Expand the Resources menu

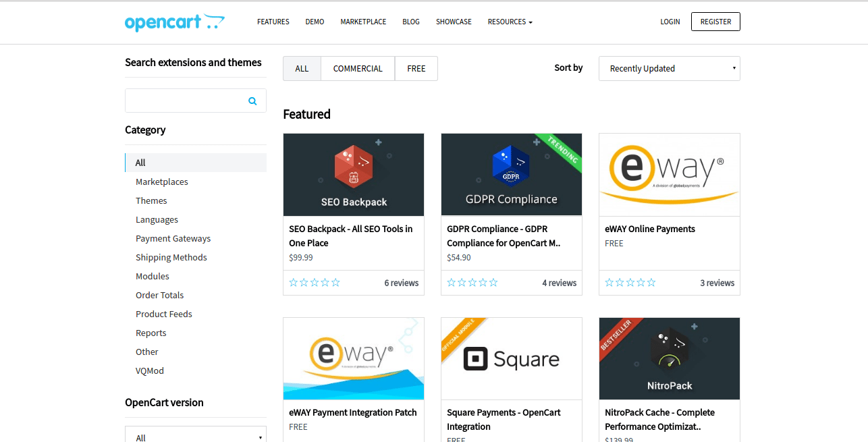click(510, 22)
